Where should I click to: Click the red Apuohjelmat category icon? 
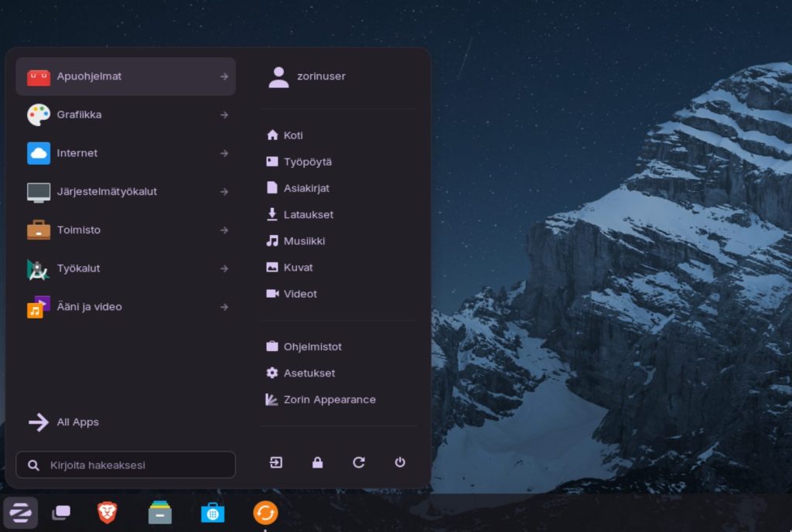(39, 77)
